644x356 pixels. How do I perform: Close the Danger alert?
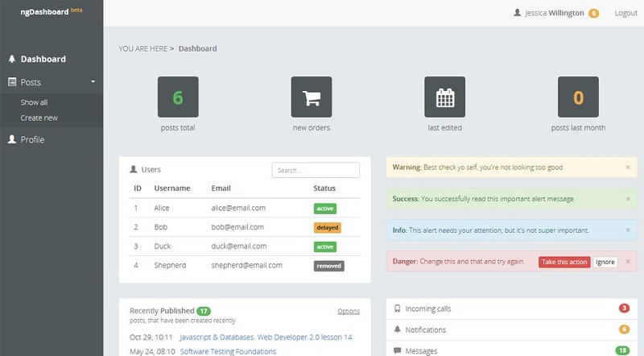(628, 262)
